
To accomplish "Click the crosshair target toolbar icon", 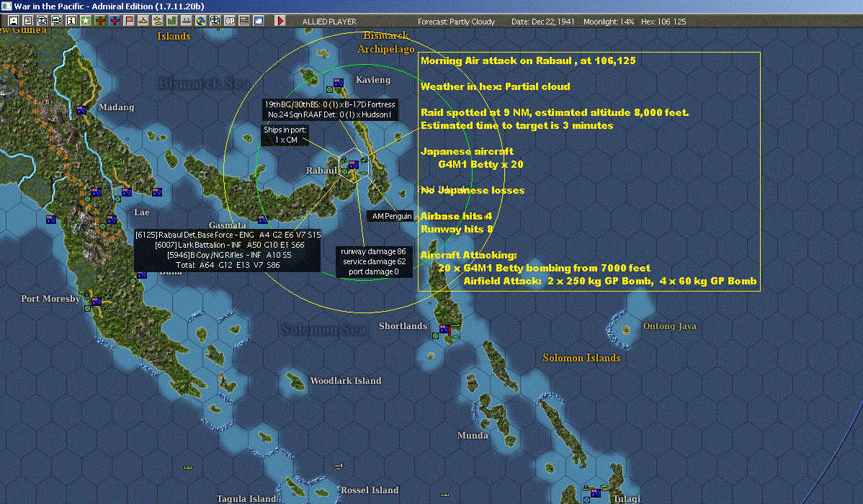I will tap(215, 21).
